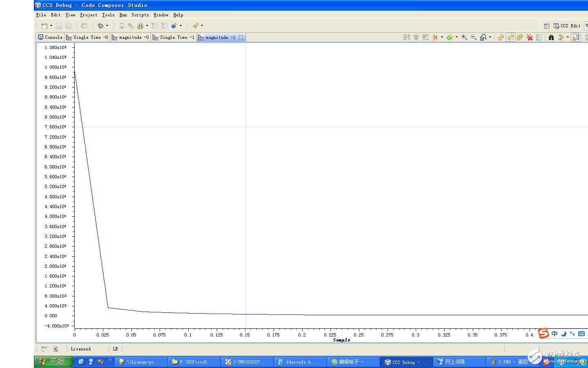Open the Scripts menu
Screen dimensions: 588x368
pos(140,15)
